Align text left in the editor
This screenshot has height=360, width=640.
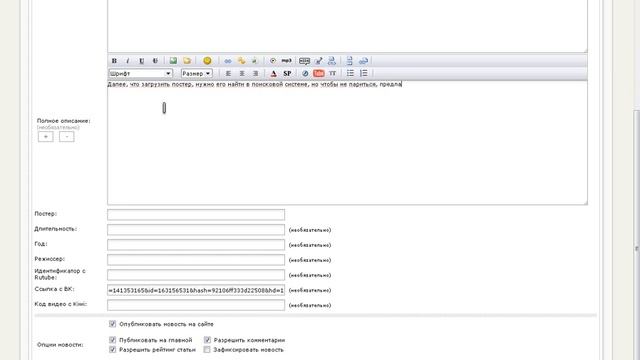point(228,73)
